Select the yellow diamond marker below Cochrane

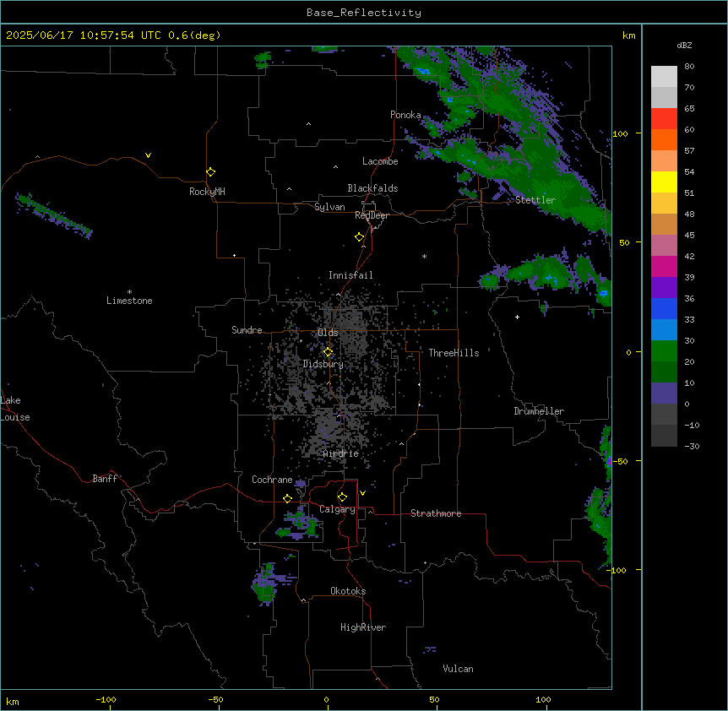coord(287,498)
